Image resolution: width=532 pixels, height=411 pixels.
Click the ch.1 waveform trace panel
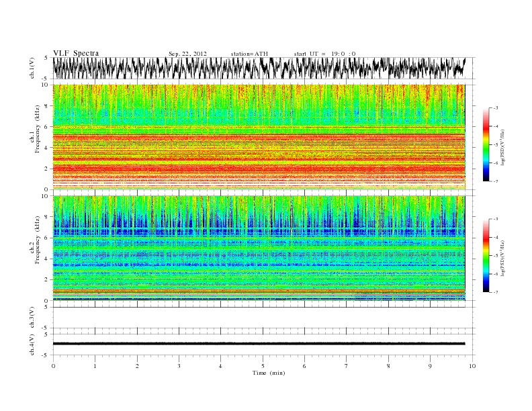point(263,68)
